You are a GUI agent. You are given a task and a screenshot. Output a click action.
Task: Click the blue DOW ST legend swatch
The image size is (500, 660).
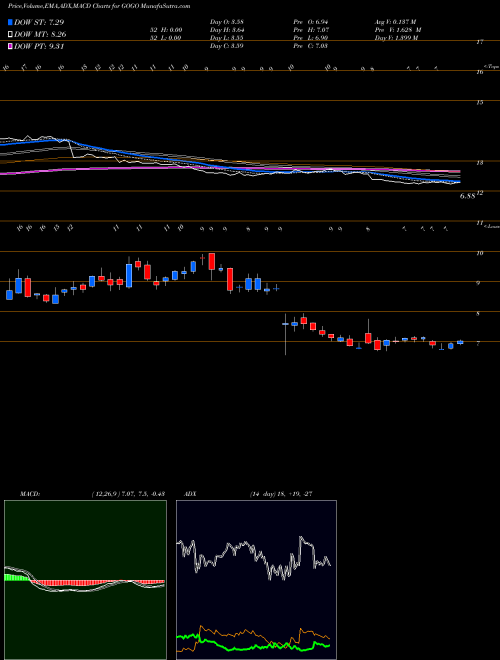(x=10, y=22)
